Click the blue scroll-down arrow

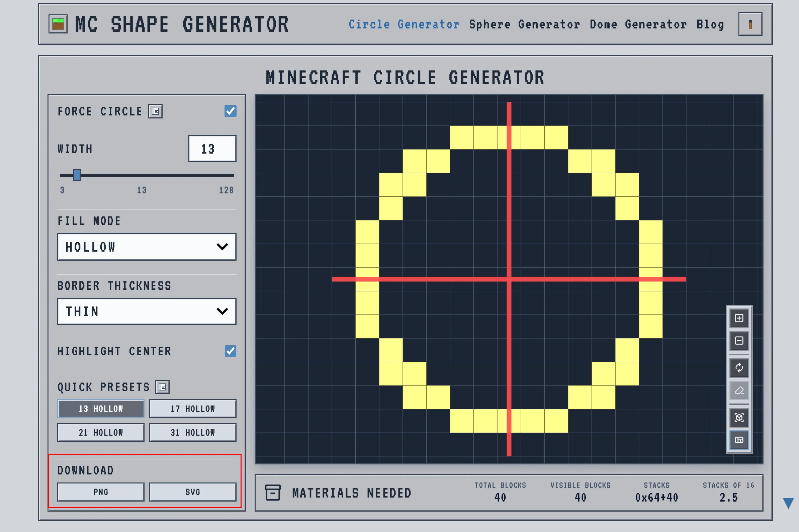(788, 503)
